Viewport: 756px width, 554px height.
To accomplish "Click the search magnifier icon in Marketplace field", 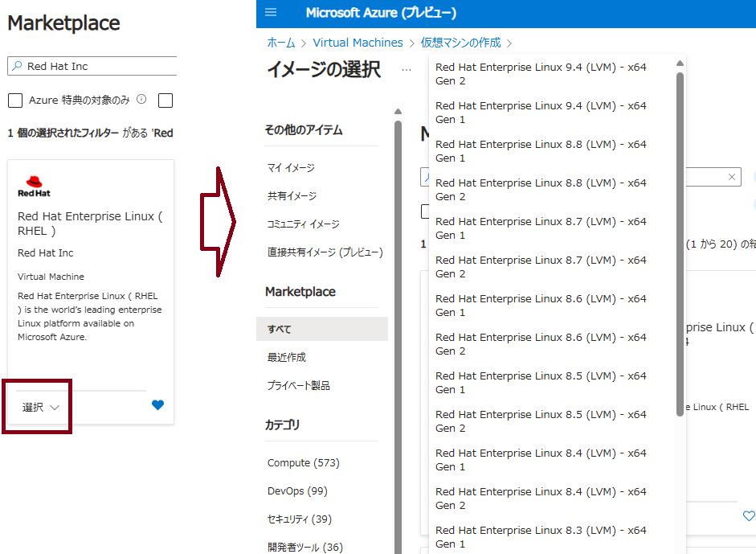I will 17,66.
